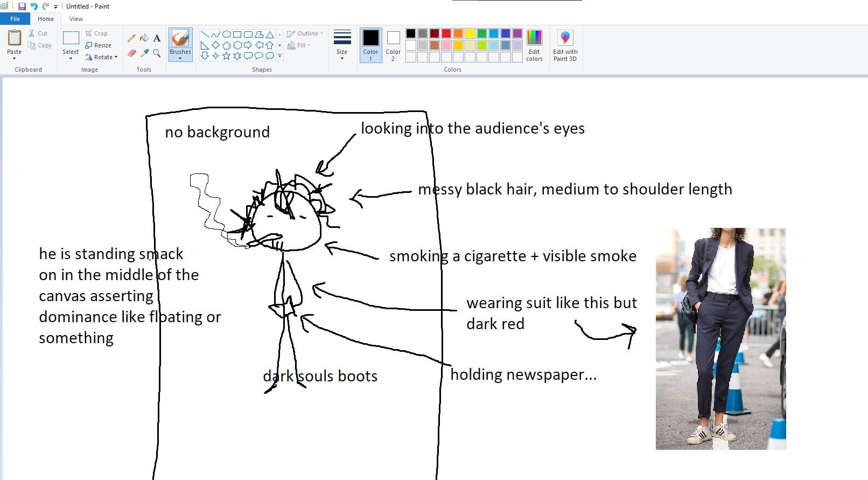Open the File menu

(x=15, y=19)
